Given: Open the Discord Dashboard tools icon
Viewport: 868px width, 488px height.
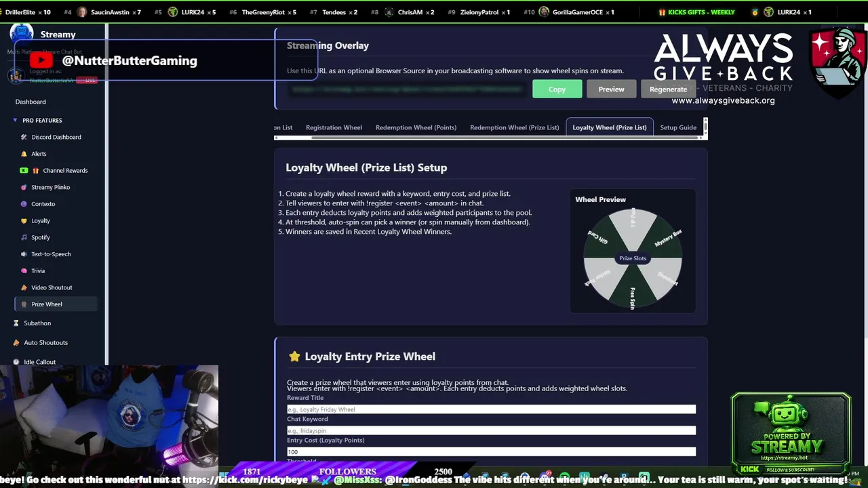Looking at the screenshot, I should pyautogui.click(x=24, y=137).
